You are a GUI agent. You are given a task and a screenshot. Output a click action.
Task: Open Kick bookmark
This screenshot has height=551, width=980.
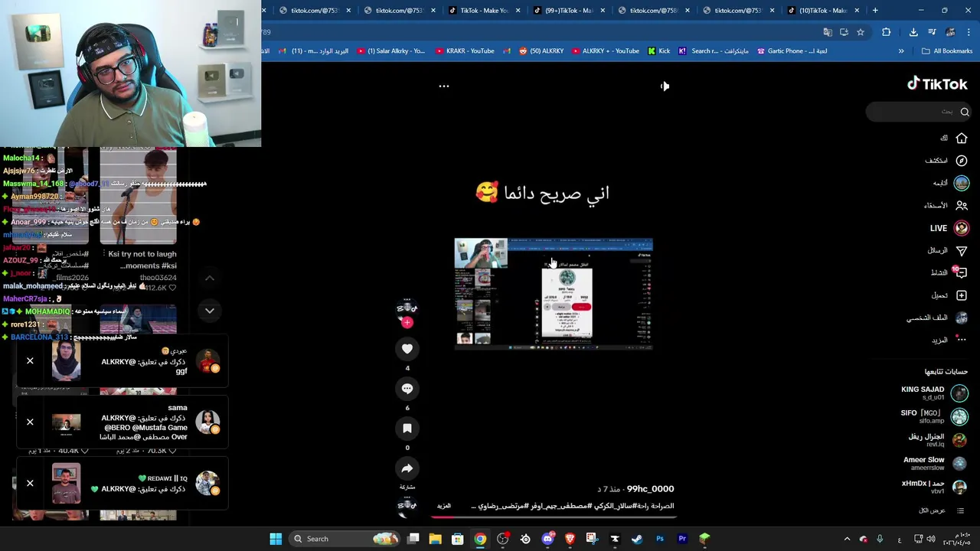point(658,51)
